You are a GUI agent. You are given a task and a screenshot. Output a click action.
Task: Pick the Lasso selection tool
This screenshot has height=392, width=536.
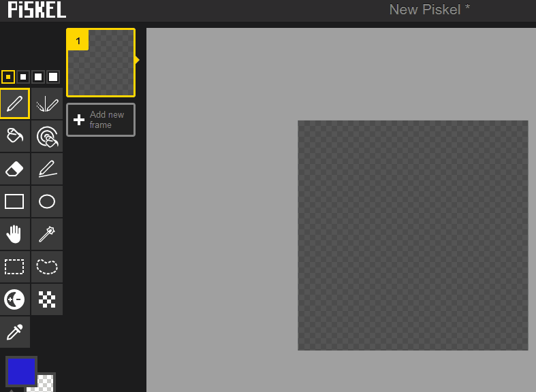(47, 267)
